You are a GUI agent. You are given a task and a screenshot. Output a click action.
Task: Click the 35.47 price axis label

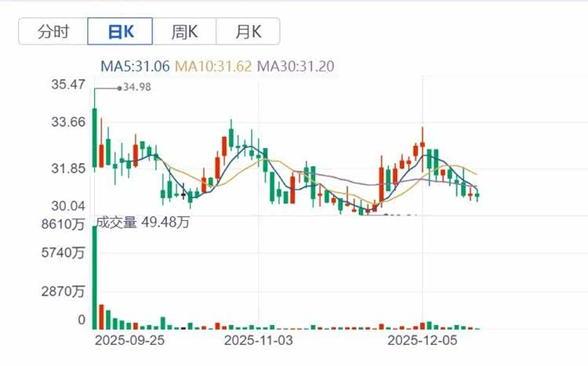pyautogui.click(x=68, y=85)
